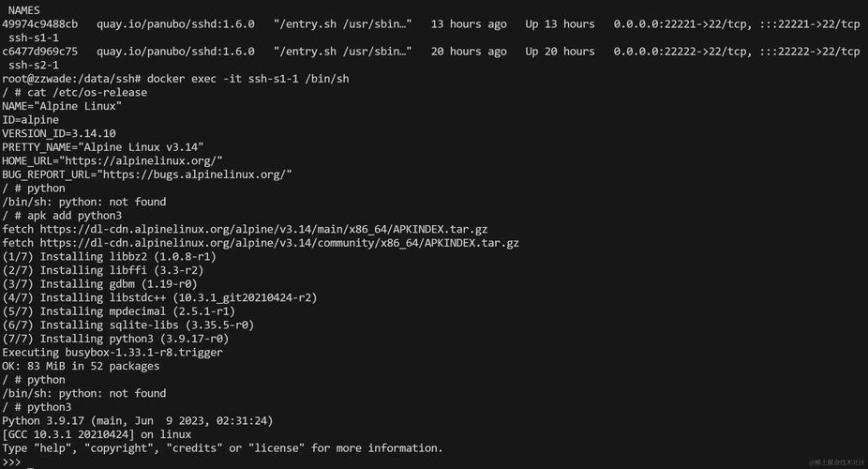Open the alpinelinux.org HOME_URL link

click(x=143, y=161)
